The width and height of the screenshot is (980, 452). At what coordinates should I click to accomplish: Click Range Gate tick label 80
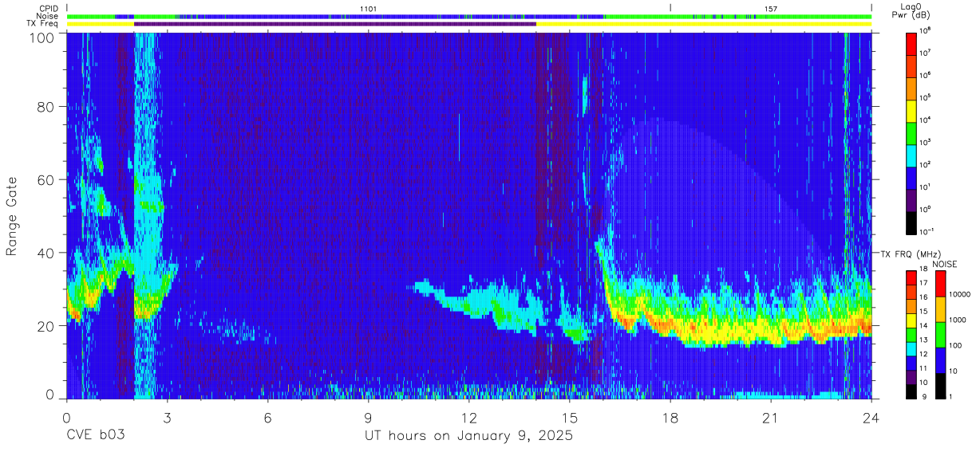point(46,107)
